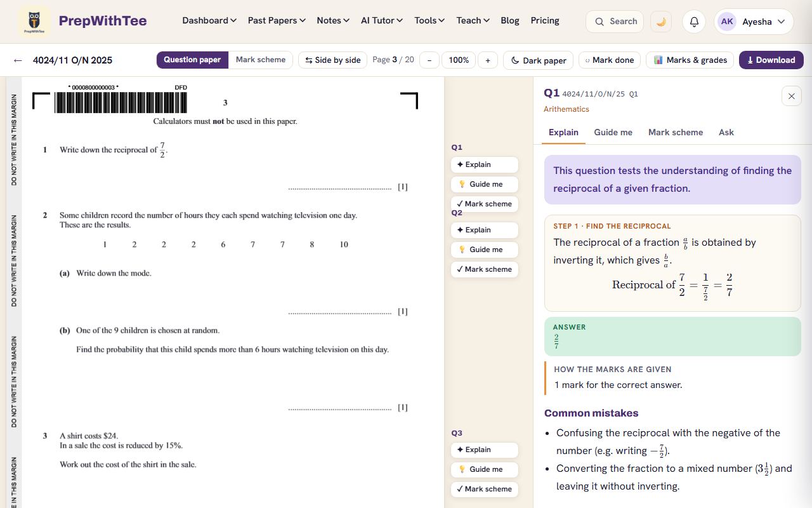Expand the Dashboard menu

tap(209, 20)
